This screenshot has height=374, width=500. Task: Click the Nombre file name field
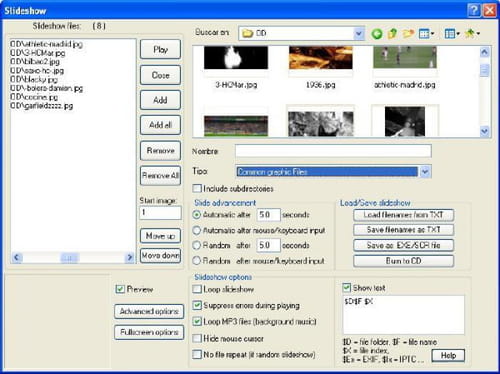point(333,151)
